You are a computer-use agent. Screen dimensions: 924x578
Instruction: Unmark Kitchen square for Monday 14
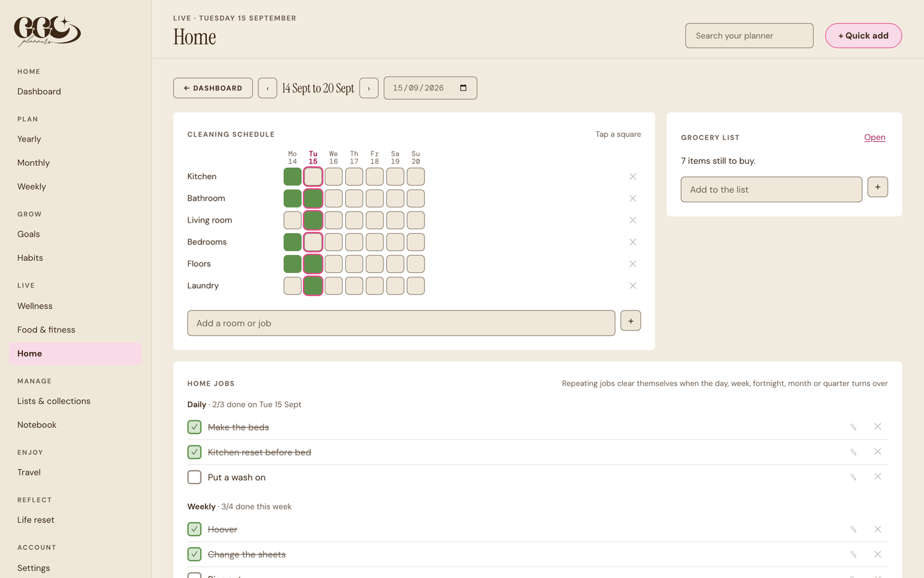point(292,176)
